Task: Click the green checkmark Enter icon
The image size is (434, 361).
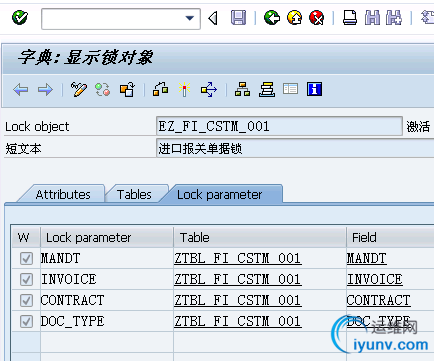Action: coord(20,18)
